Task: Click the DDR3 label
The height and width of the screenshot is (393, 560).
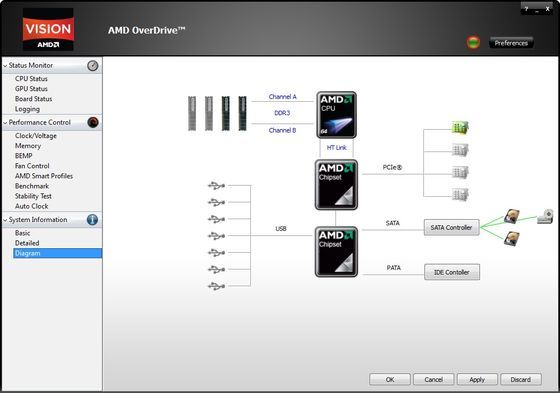Action: tap(282, 113)
